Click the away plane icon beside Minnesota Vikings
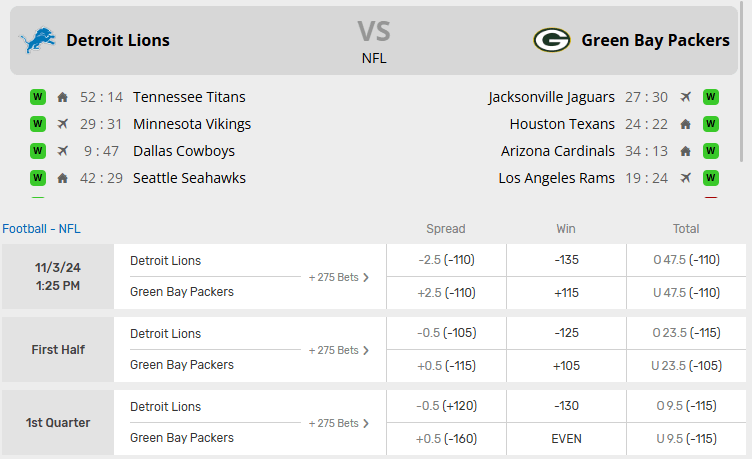This screenshot has width=752, height=459. pos(63,124)
